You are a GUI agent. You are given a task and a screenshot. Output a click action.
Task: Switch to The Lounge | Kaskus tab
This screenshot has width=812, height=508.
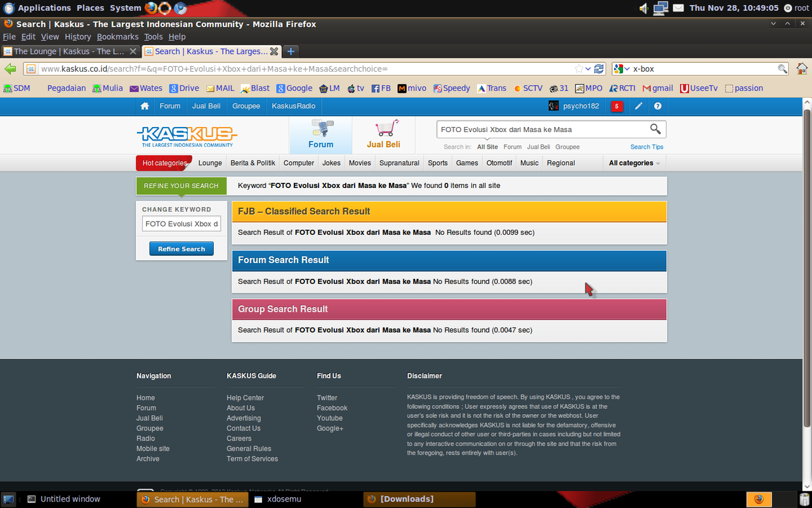pos(69,51)
